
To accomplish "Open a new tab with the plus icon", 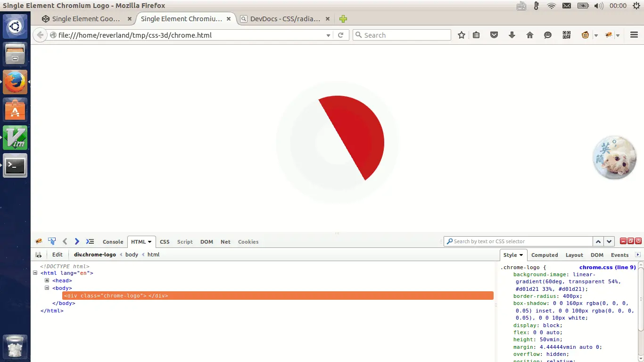I will [x=343, y=19].
